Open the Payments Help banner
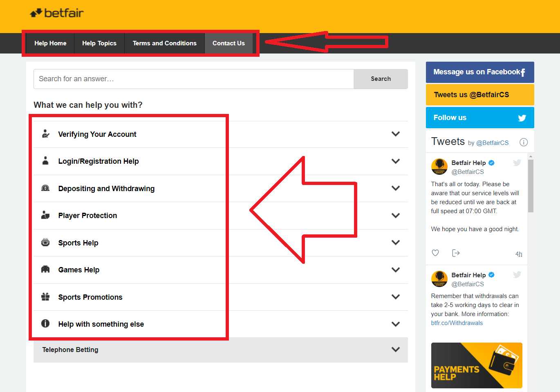Image resolution: width=560 pixels, height=392 pixels. [x=477, y=365]
